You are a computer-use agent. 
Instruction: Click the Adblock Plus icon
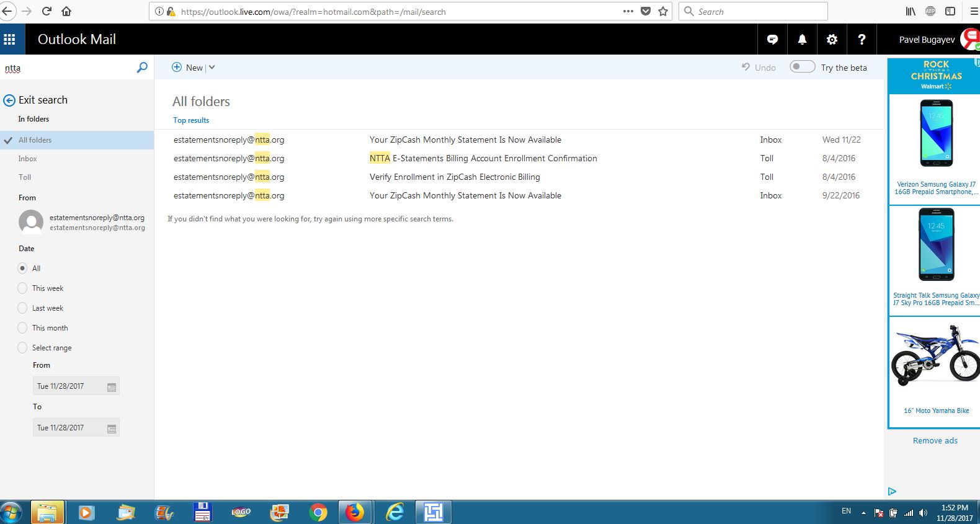click(930, 11)
